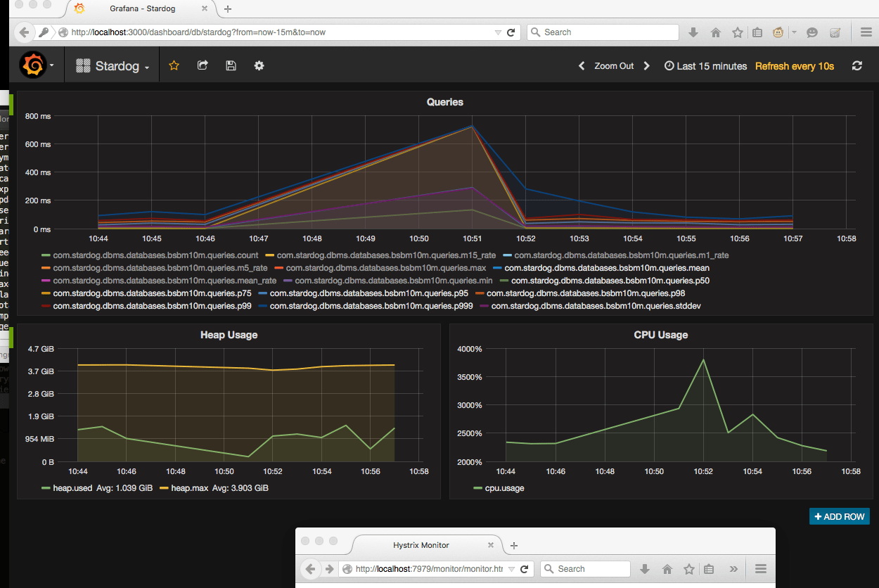Click the Zoom Out time button
879x588 pixels.
(614, 66)
